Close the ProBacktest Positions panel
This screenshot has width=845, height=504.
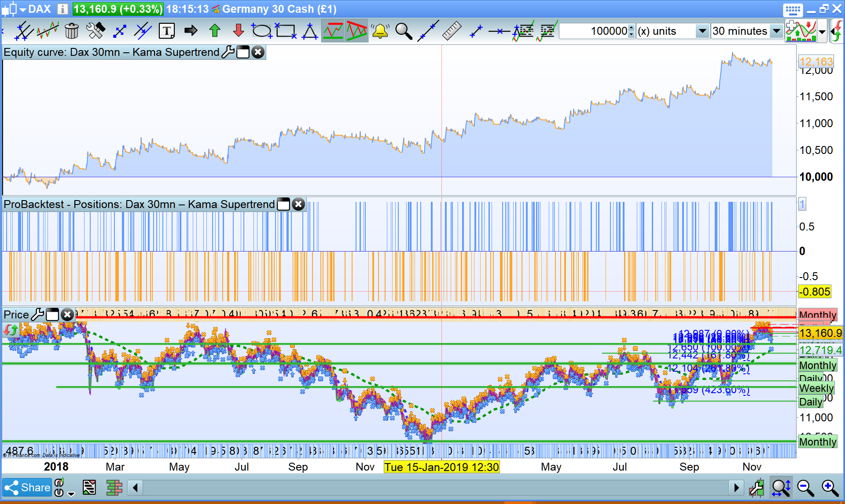pyautogui.click(x=298, y=205)
